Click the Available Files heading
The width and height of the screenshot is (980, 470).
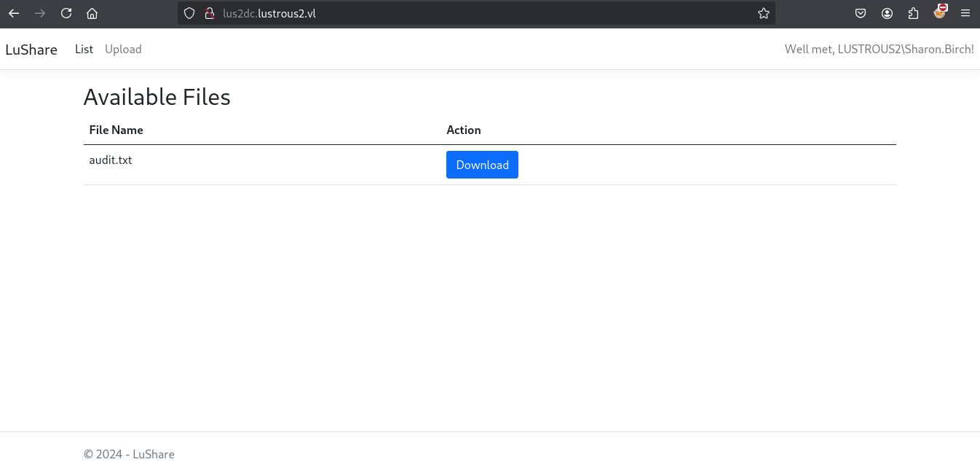click(157, 97)
